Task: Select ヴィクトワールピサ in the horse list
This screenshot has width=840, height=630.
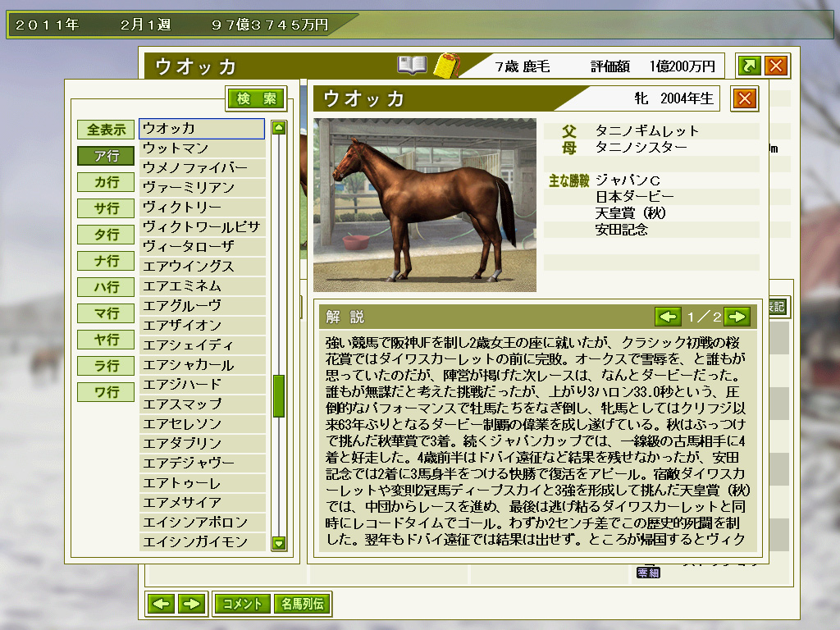Action: 202,227
